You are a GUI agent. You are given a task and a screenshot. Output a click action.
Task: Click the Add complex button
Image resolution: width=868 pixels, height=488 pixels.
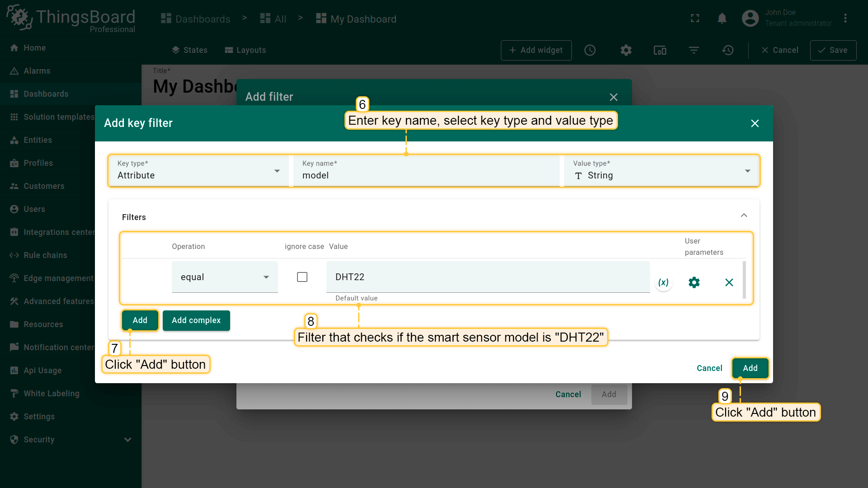coord(196,320)
